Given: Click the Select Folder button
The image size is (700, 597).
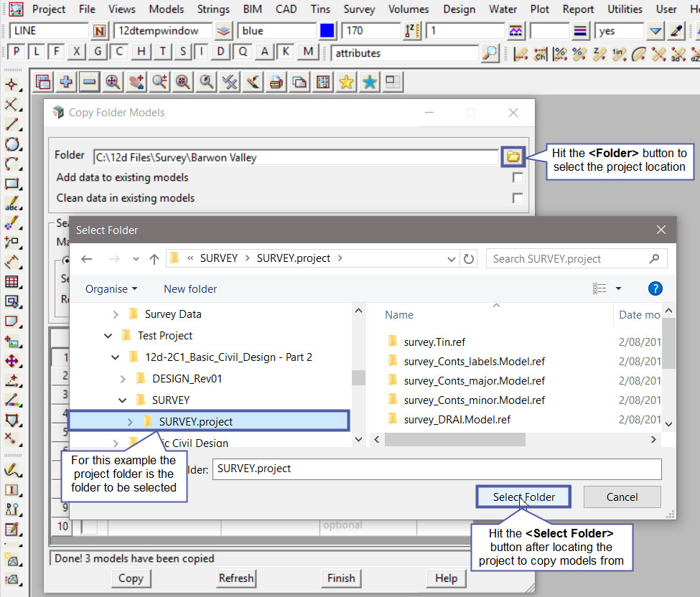Looking at the screenshot, I should [524, 497].
